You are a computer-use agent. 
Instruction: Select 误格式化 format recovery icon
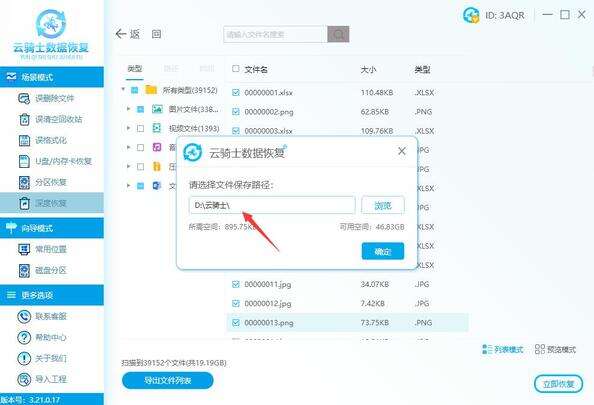pos(24,140)
